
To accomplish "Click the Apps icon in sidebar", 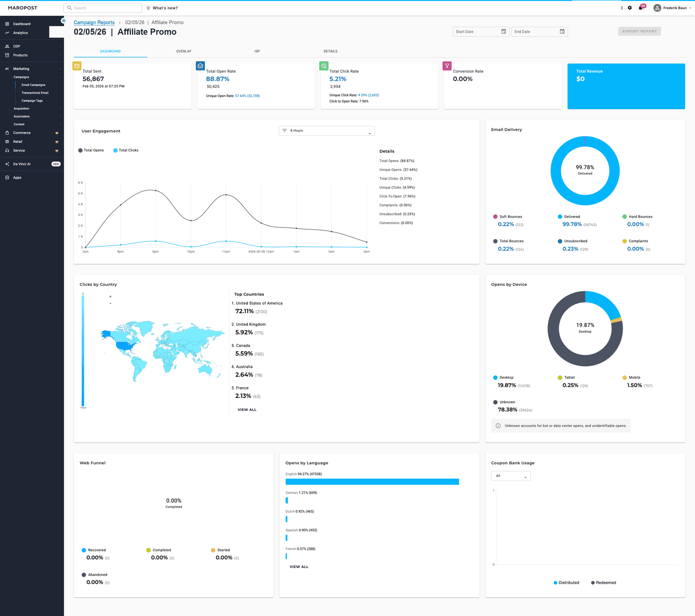I will [7, 178].
